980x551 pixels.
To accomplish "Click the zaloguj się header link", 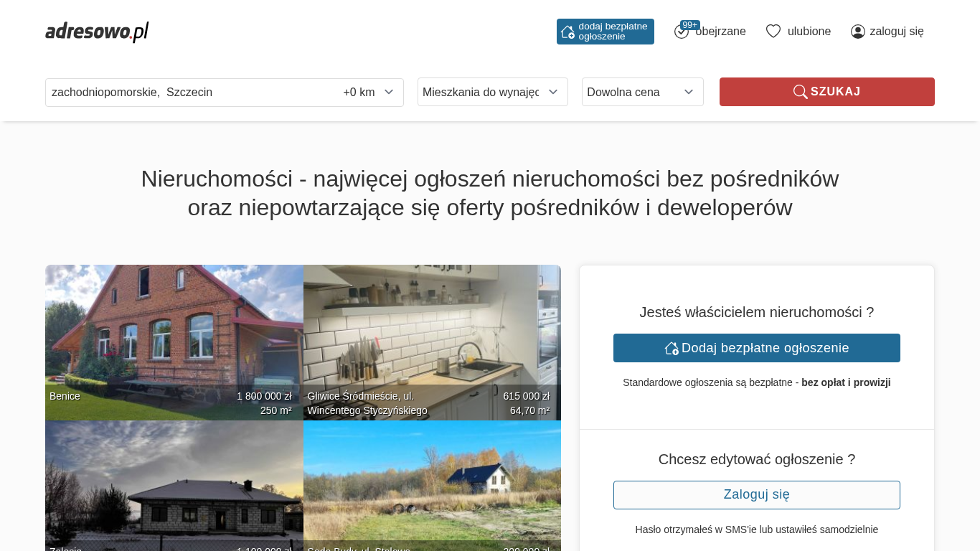I will (x=897, y=32).
